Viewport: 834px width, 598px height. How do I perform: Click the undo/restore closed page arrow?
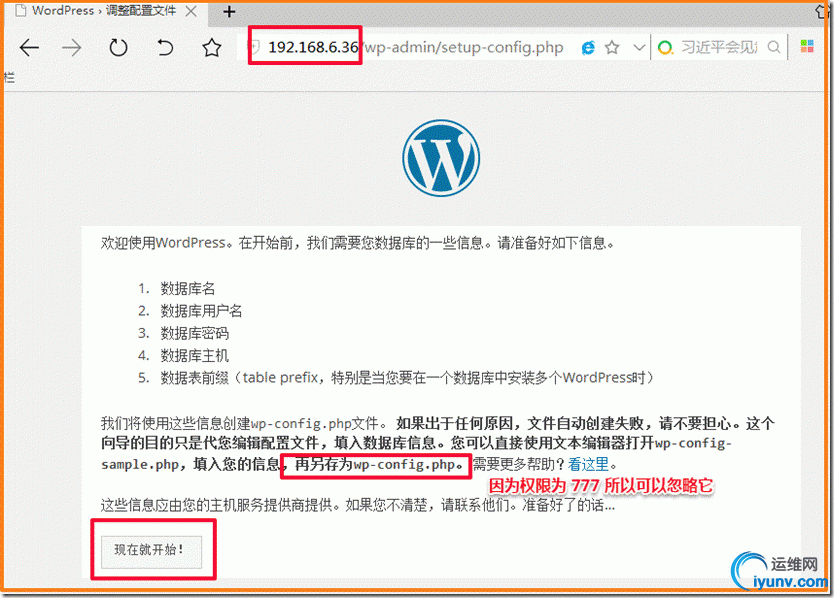[165, 48]
